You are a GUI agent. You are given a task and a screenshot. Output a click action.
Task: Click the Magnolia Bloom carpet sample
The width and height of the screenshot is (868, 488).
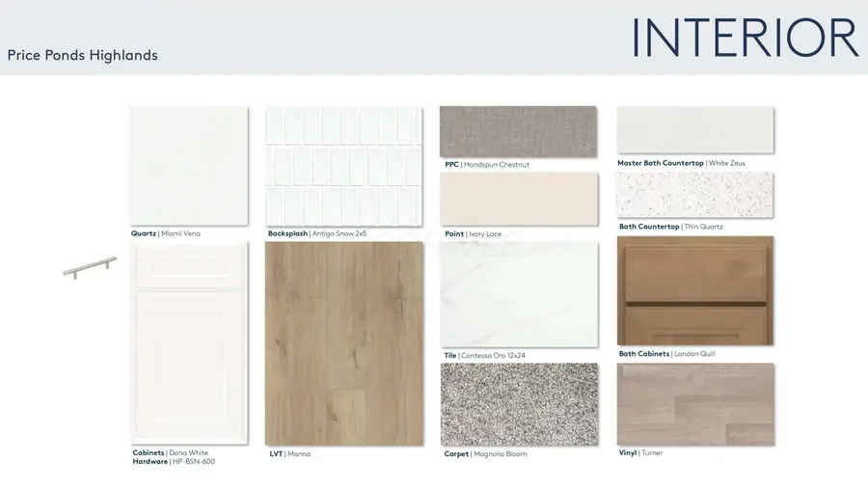(x=519, y=404)
